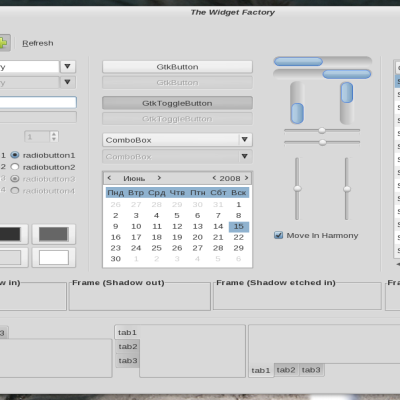Click the white color button

[54, 258]
